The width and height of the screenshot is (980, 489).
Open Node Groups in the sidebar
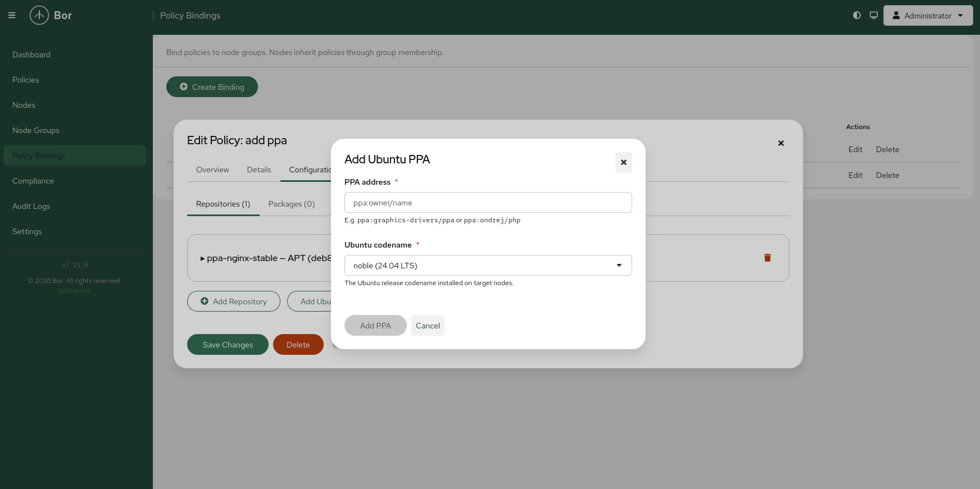coord(75,130)
